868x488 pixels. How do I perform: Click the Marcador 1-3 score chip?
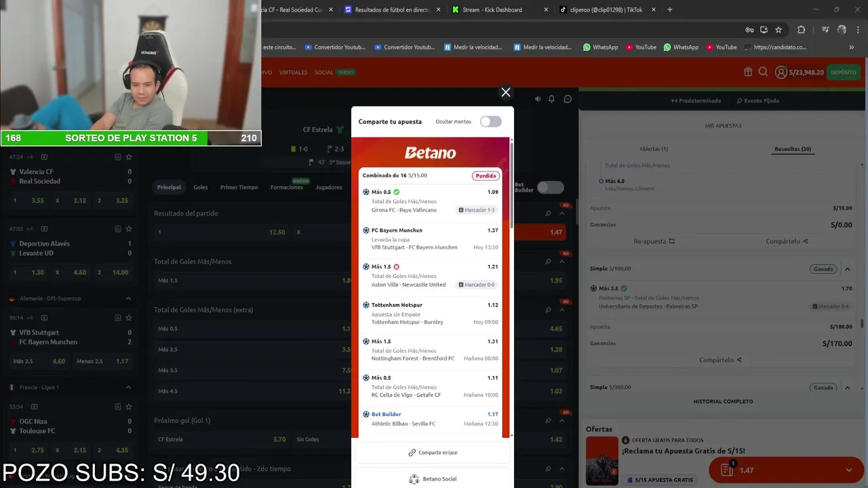point(477,210)
